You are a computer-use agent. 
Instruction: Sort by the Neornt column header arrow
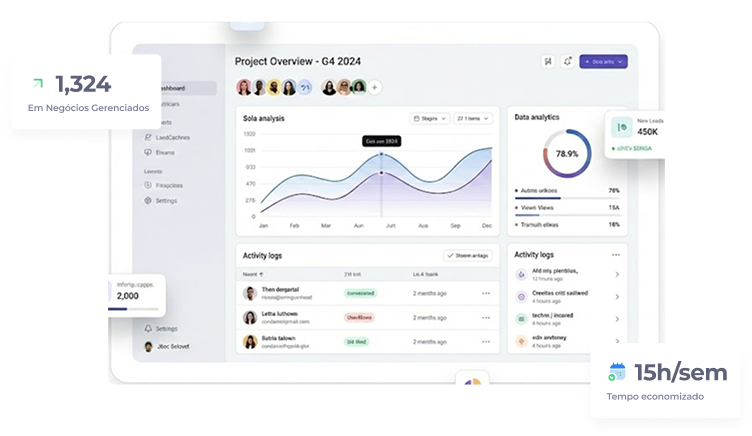(261, 274)
